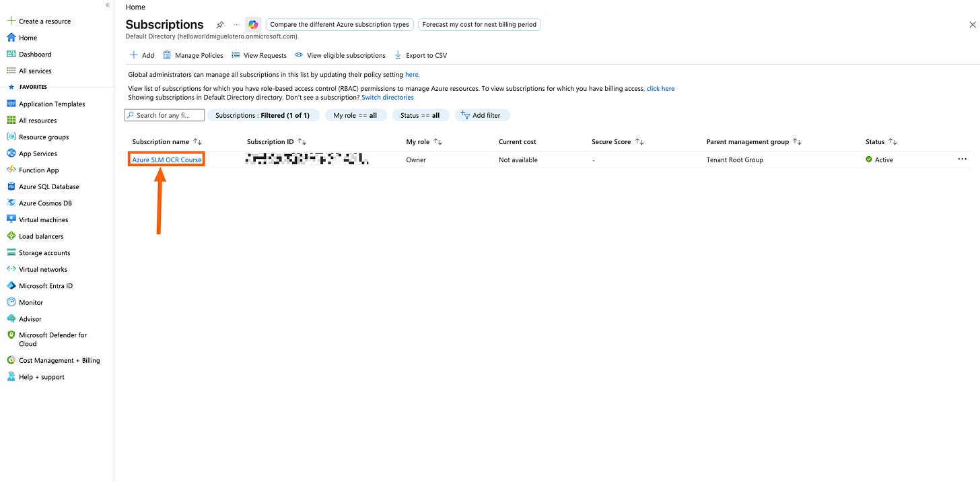Sort by Subscription ID column
Viewport: 980px width, 482px height.
pos(277,141)
